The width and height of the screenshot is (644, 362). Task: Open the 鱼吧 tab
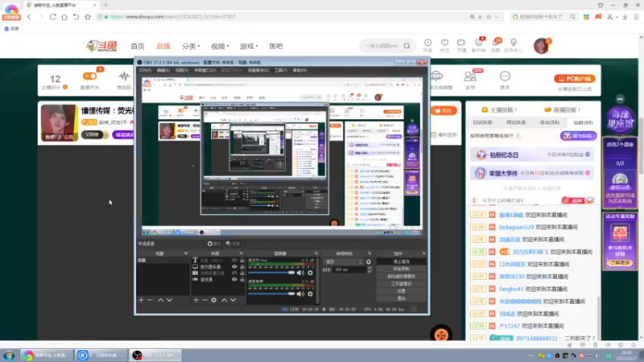coord(276,46)
